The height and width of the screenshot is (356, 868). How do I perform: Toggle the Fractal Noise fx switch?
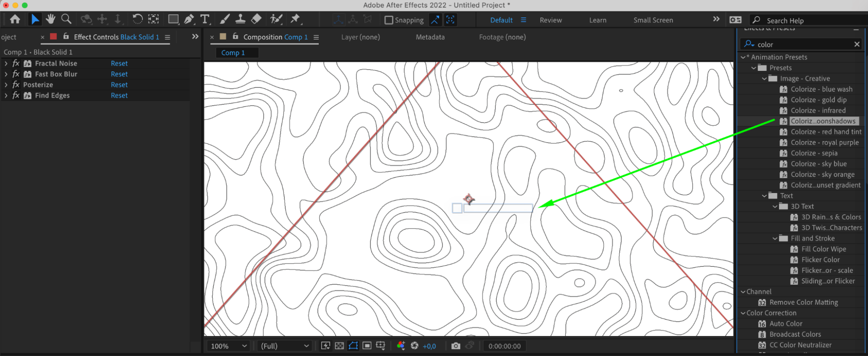tap(16, 63)
